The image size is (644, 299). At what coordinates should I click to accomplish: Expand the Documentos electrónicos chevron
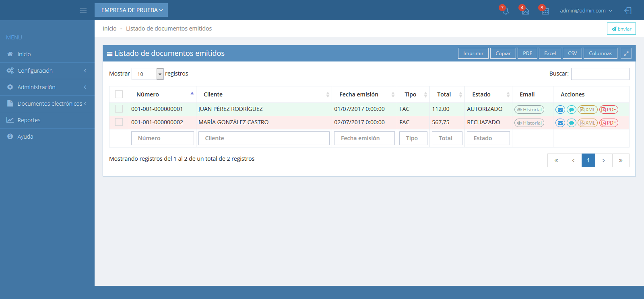pos(85,104)
